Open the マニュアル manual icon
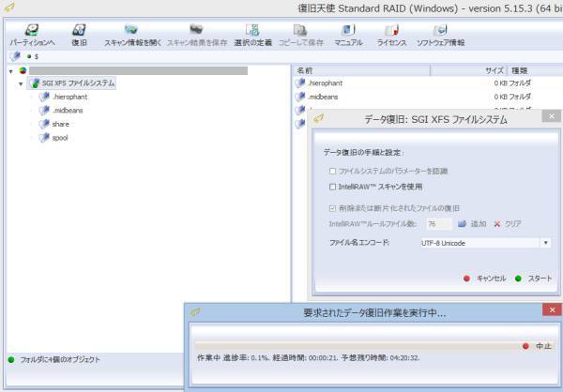563x392 pixels. (348, 30)
